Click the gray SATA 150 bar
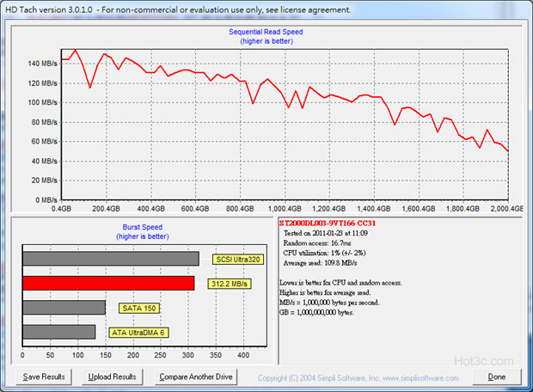Screen dimensions: 533x392 click(x=64, y=307)
